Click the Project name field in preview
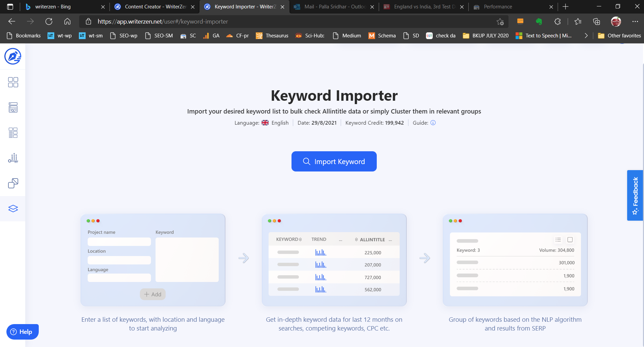Screen dimensions: 644x347 pyautogui.click(x=119, y=242)
